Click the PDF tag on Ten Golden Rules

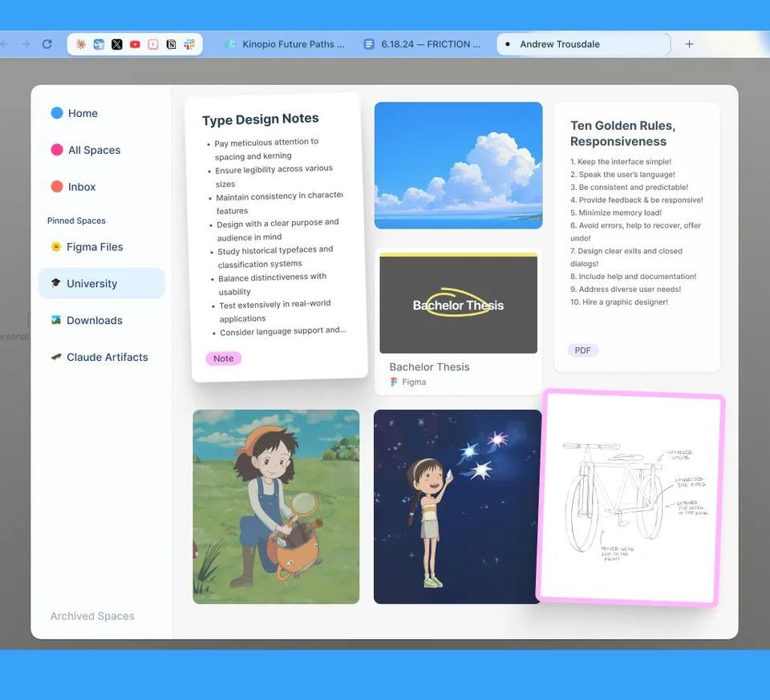click(583, 350)
